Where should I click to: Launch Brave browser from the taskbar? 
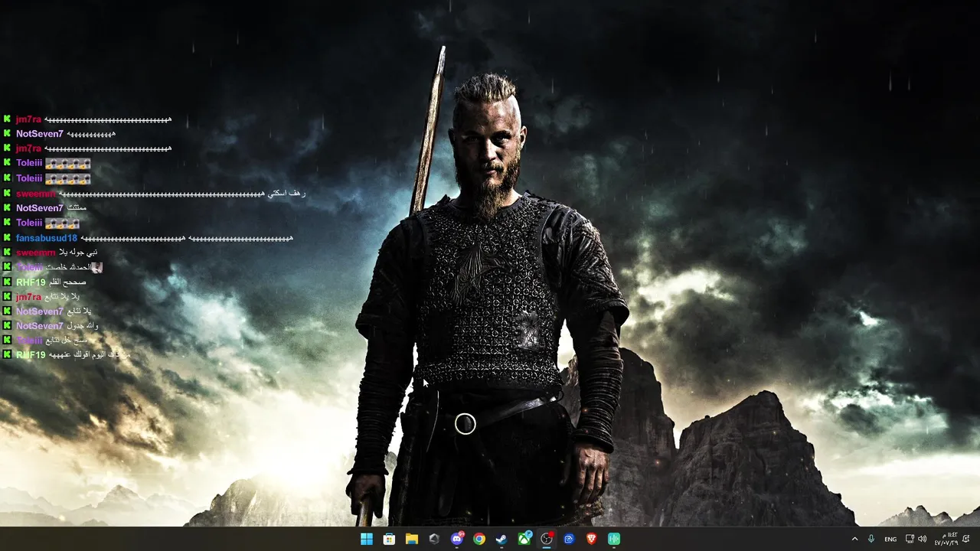point(591,539)
